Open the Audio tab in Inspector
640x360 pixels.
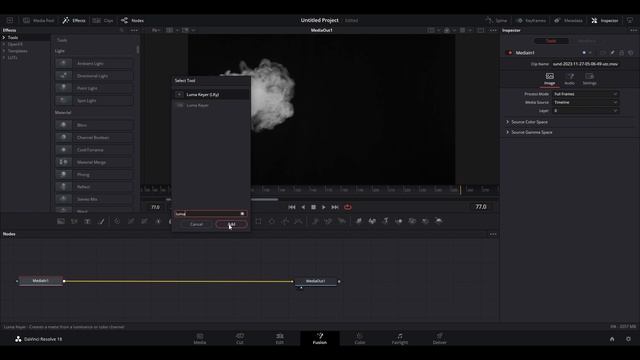[569, 79]
